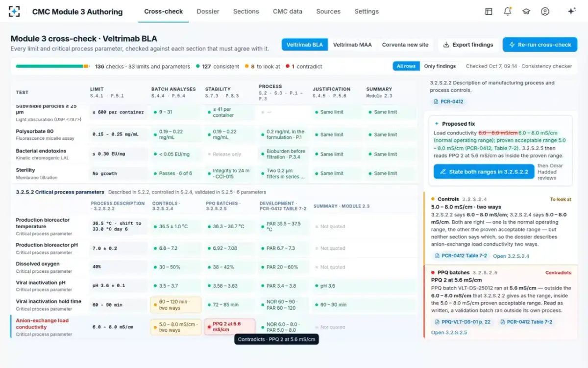Viewport: 588px width, 368px height.
Task: Click the 5.0 – 8.0 mS/cm two ways cell
Action: click(176, 327)
